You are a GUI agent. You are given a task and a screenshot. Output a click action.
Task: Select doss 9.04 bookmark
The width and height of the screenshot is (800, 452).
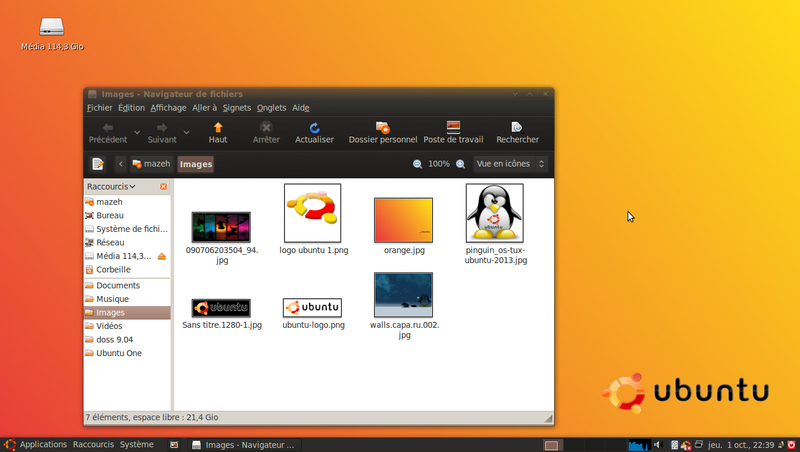[x=127, y=339]
